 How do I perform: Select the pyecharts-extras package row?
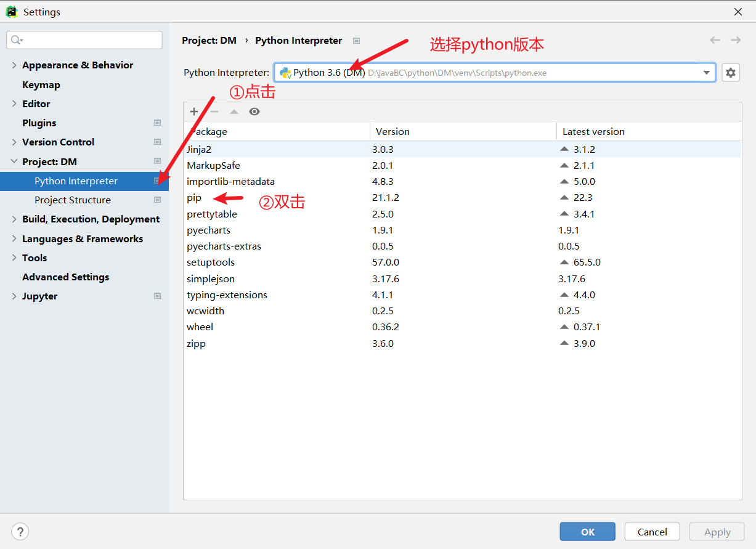(463, 246)
